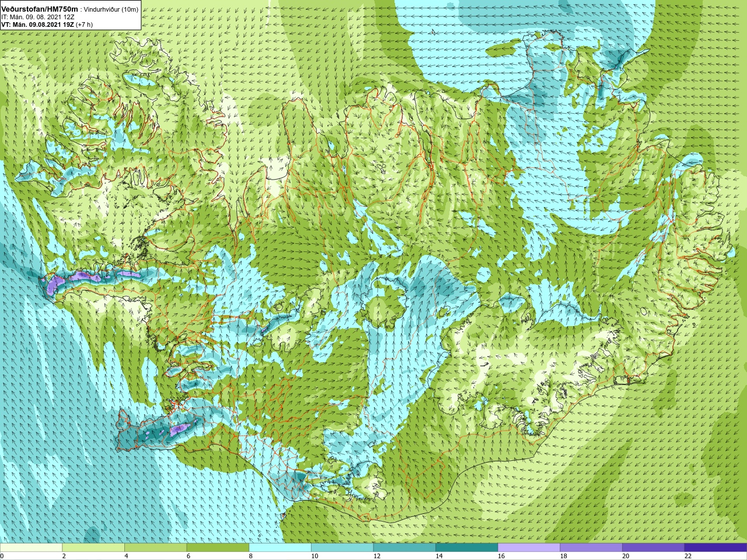Click the 'Veðurstofan/HM750m' title text
747x560 pixels.
40,9
